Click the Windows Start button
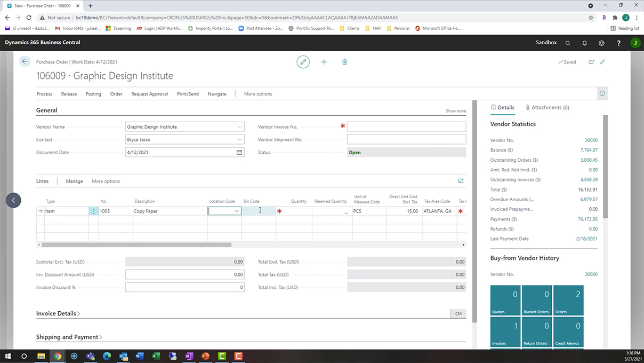Viewport: 644px width, 363px height. tap(7, 356)
